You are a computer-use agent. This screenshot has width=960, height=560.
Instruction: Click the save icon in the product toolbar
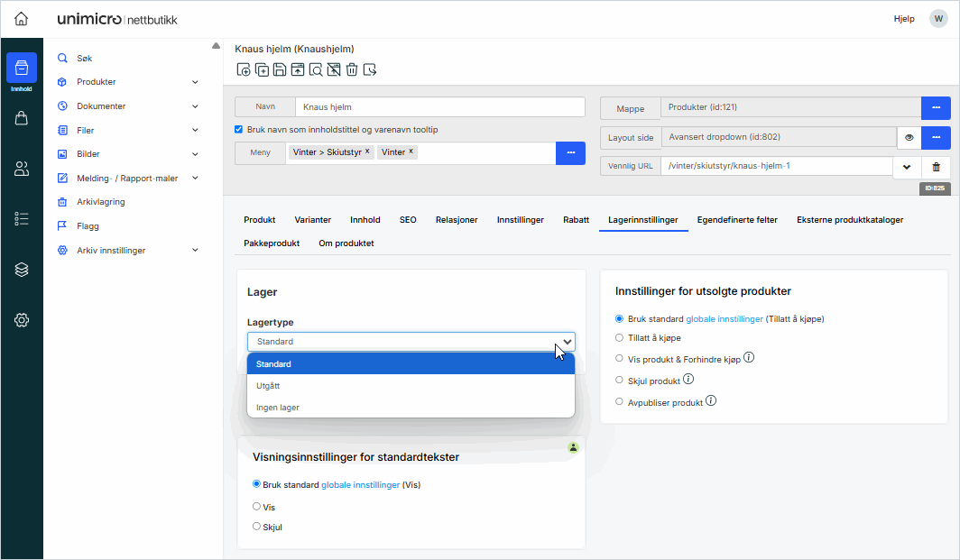280,69
